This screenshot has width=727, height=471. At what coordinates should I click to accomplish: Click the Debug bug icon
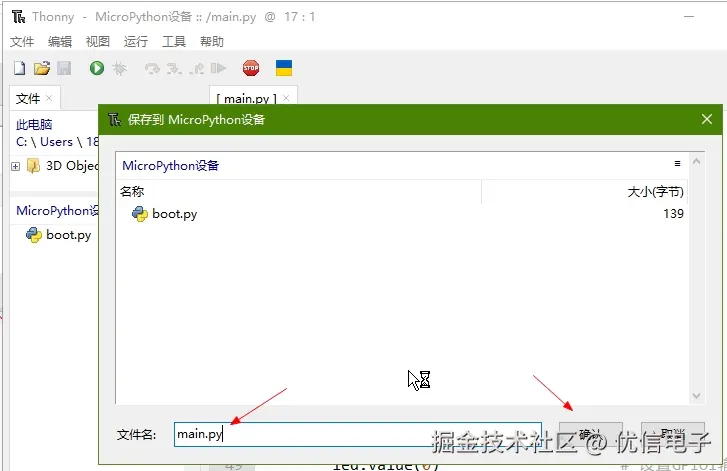pos(119,69)
